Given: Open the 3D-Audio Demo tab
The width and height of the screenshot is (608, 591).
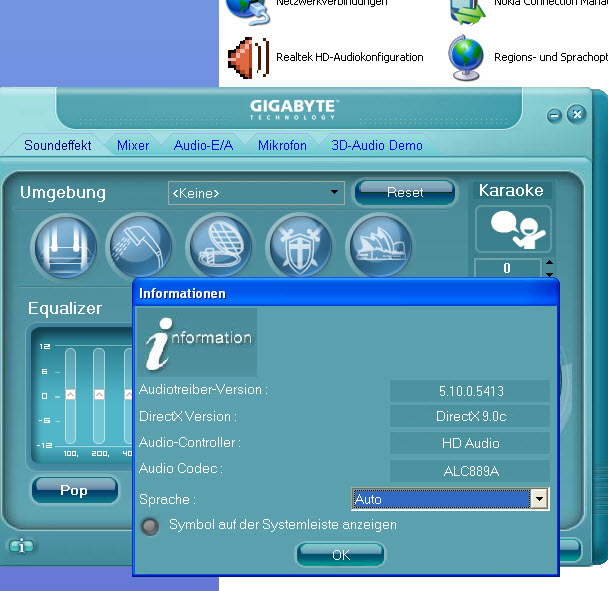Looking at the screenshot, I should [x=377, y=145].
